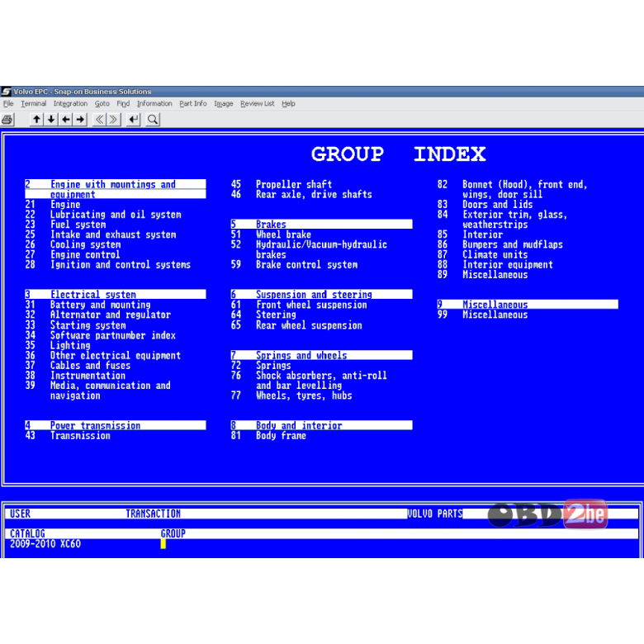Open the Find menu

tap(123, 103)
